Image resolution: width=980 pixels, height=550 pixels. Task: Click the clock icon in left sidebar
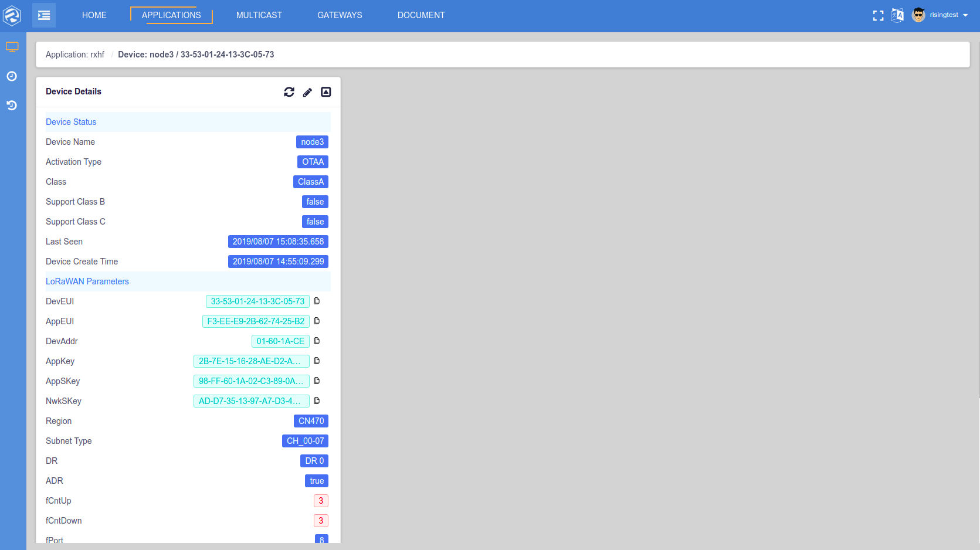point(12,76)
